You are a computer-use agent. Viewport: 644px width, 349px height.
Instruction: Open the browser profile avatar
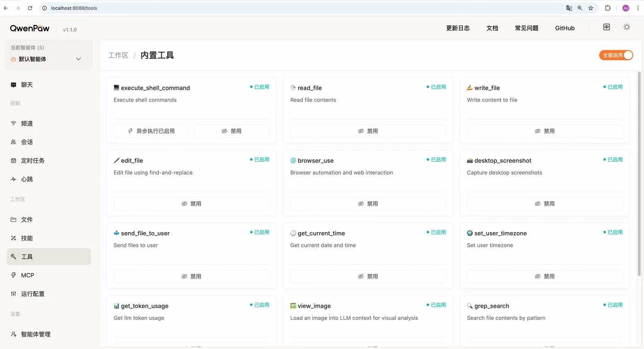click(626, 8)
